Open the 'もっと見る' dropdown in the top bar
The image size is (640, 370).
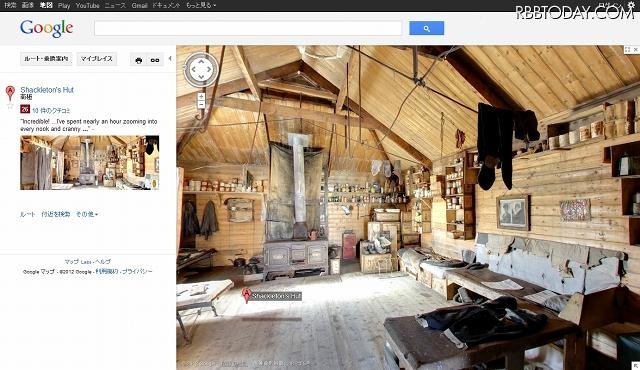click(201, 5)
